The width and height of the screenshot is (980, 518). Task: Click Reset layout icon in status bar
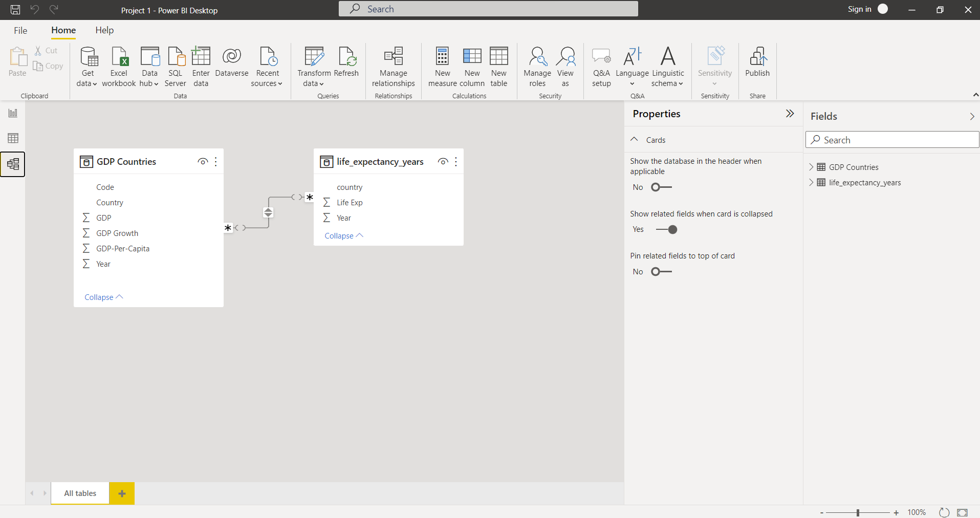(944, 512)
